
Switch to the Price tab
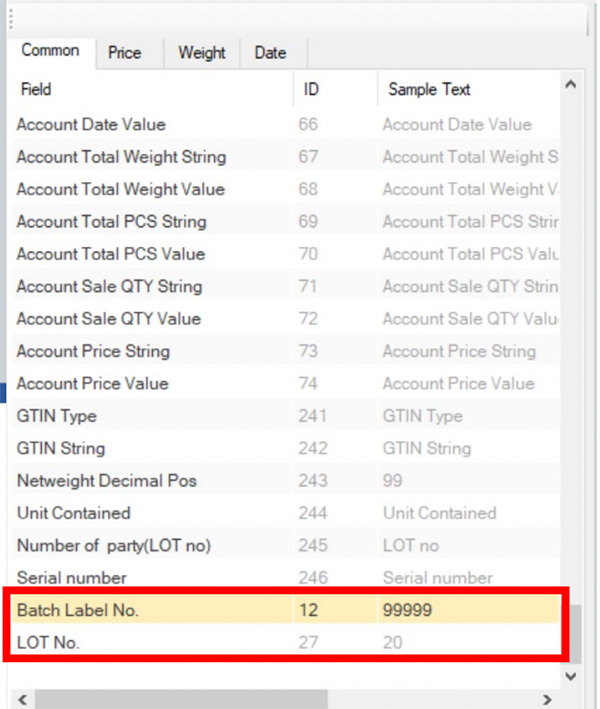[x=124, y=53]
